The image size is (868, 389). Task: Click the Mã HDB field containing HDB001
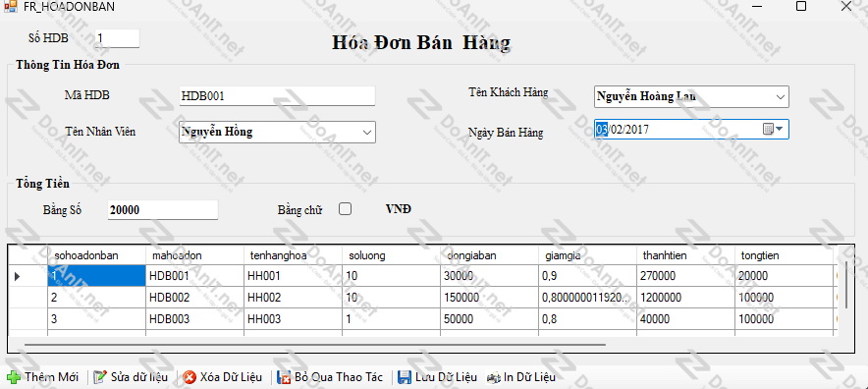277,96
